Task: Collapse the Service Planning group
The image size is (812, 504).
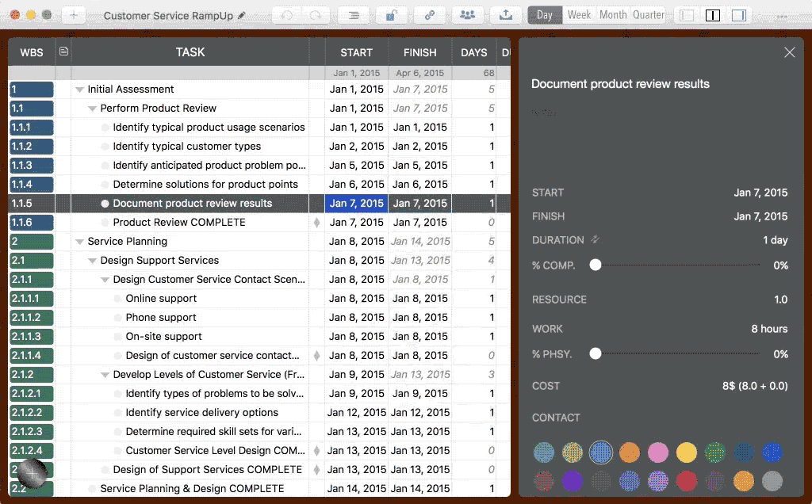Action: (79, 242)
